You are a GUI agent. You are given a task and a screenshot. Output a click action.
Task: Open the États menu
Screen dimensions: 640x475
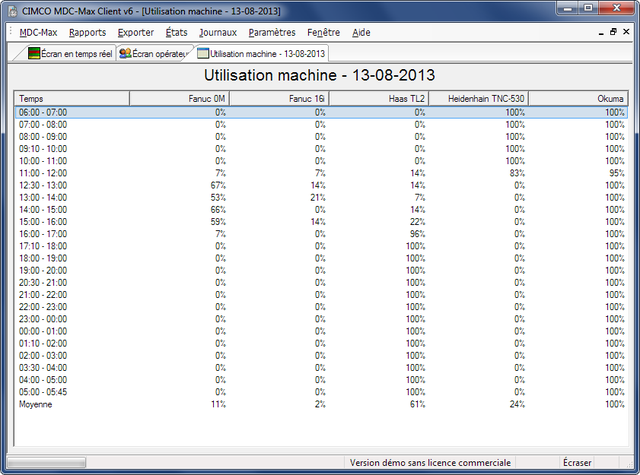[176, 32]
